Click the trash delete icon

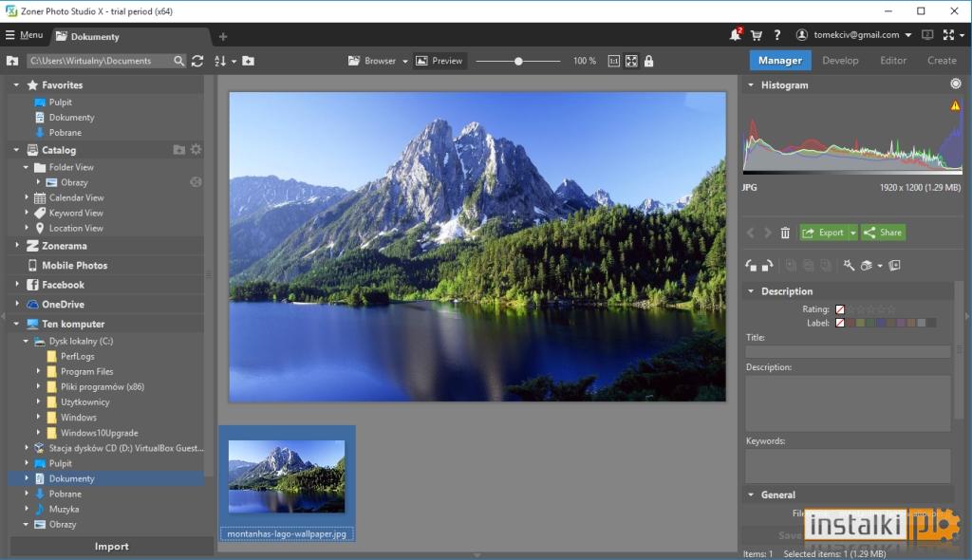coord(785,233)
